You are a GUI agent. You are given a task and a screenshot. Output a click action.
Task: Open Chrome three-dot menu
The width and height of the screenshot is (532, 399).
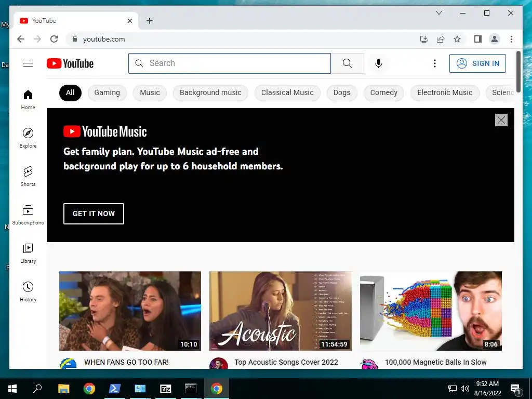(511, 39)
